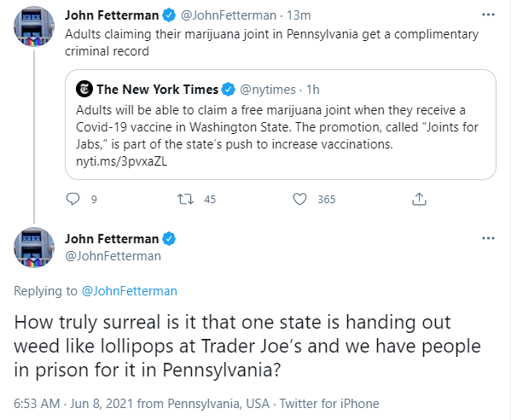
Task: Click the New York Times logo avatar
Action: point(84,89)
